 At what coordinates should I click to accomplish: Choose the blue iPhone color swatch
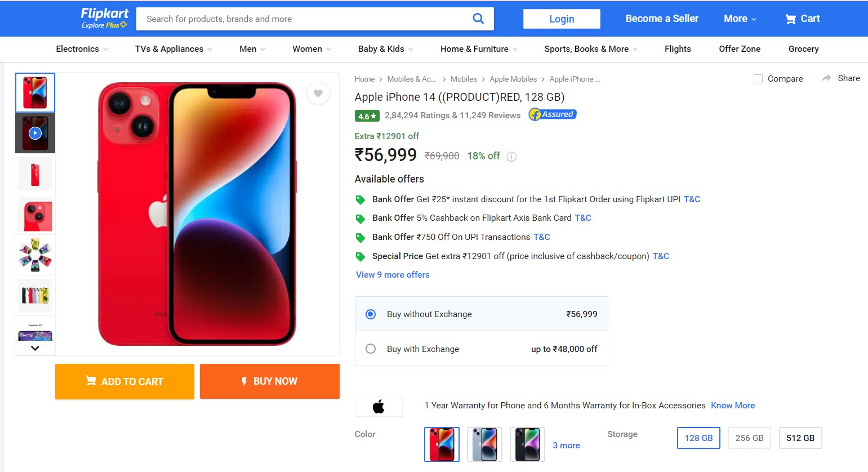484,444
